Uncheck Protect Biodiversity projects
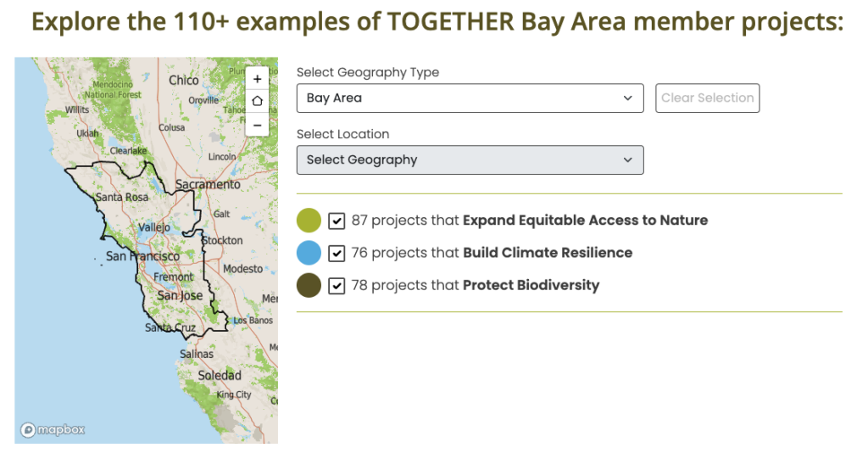This screenshot has height=453, width=868. (337, 286)
